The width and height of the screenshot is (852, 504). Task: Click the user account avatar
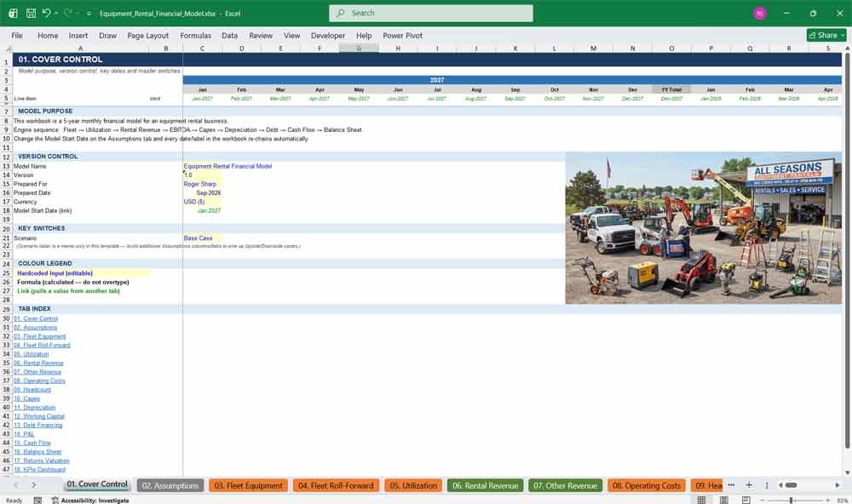click(x=760, y=13)
